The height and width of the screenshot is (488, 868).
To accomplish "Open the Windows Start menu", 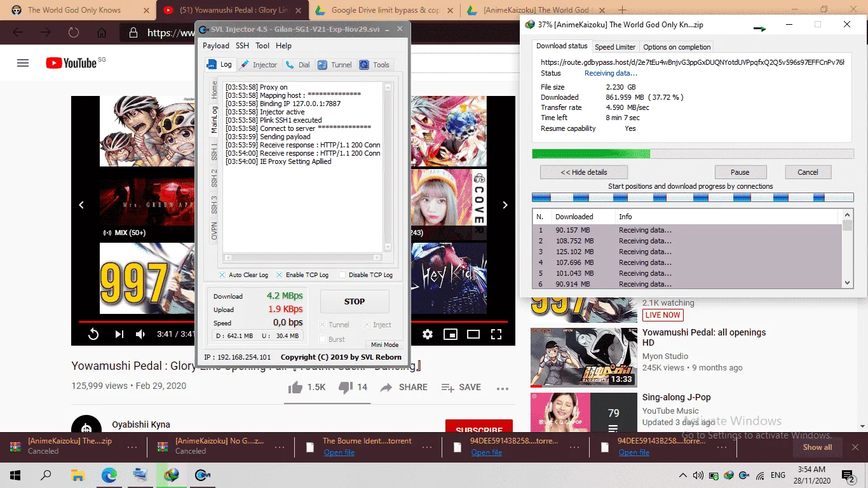I will pyautogui.click(x=15, y=475).
